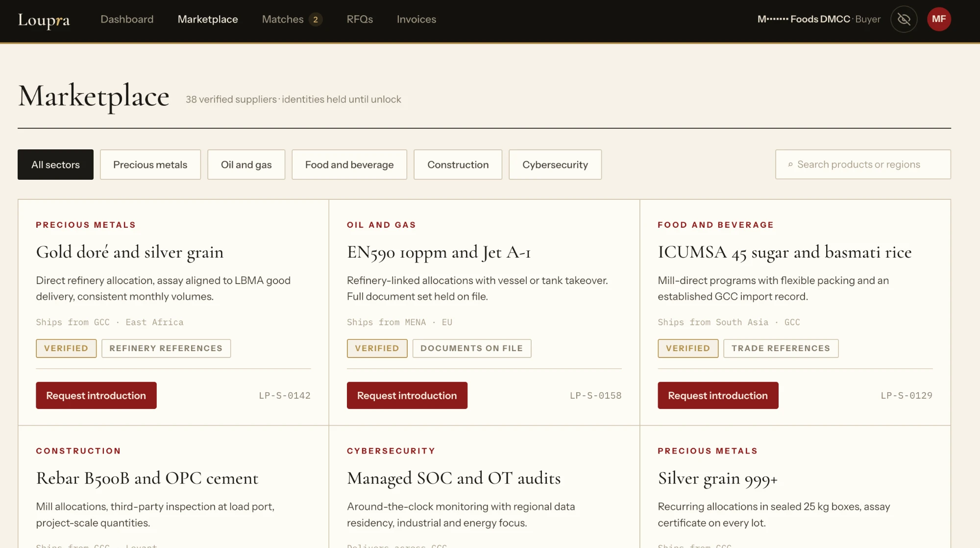Click 'Ships from MENA · EU' text
This screenshot has height=548, width=980.
tap(399, 322)
